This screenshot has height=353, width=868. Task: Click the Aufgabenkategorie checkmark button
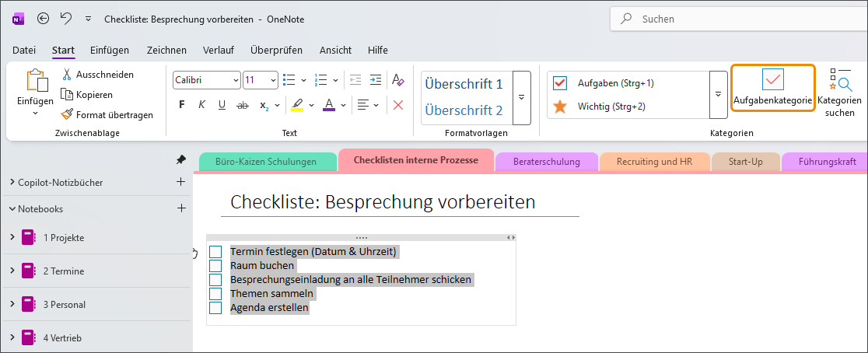tap(772, 87)
